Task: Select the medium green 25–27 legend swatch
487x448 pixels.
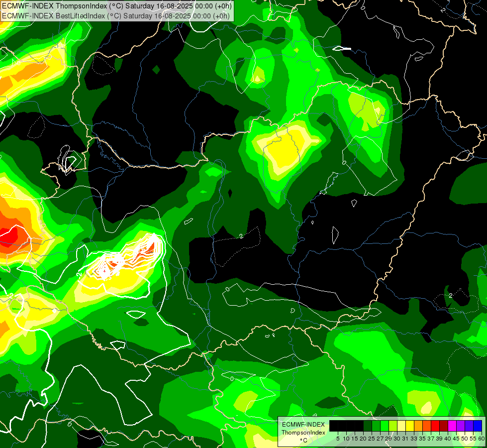Action: pos(376,426)
